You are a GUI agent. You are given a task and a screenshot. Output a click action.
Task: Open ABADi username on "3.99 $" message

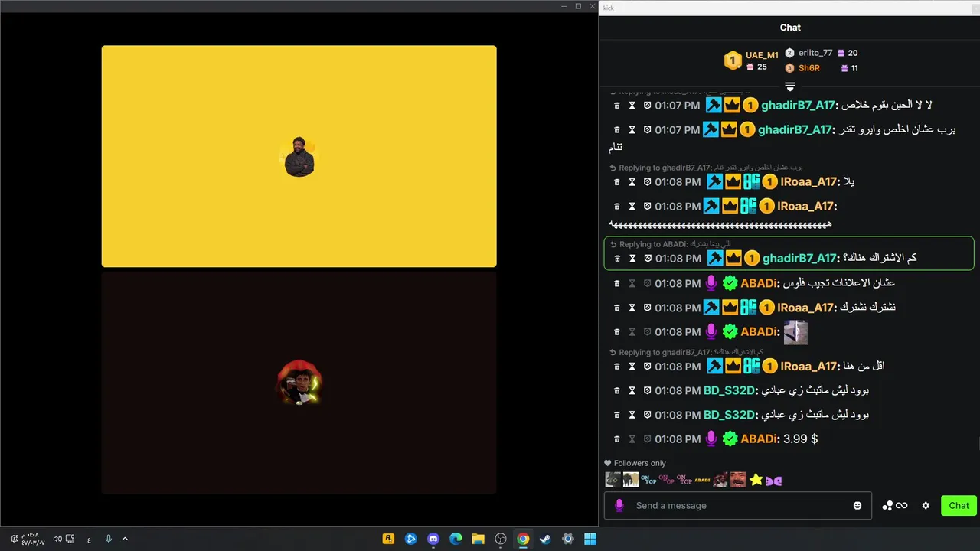point(759,439)
